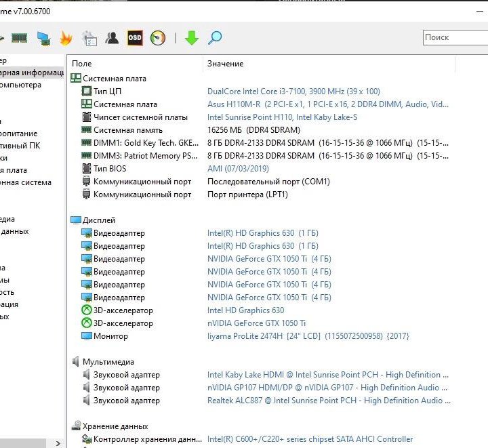Select the Системная память row
488x448 pixels.
pyautogui.click(x=127, y=130)
